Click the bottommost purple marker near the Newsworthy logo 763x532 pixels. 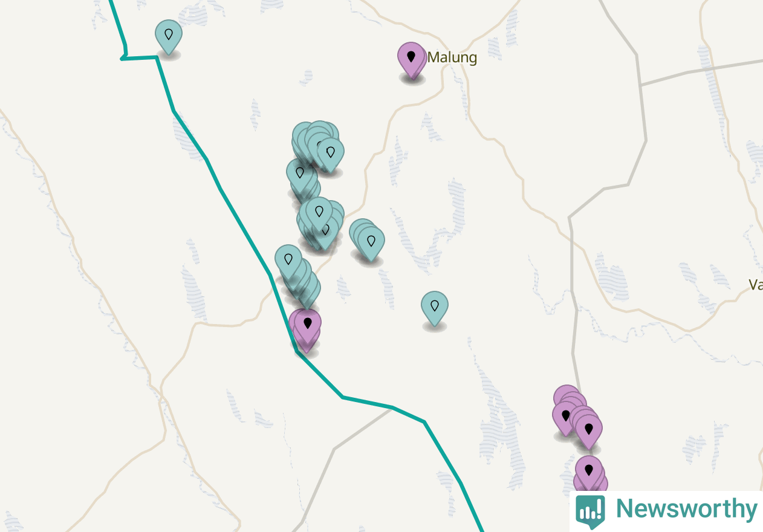tap(589, 473)
